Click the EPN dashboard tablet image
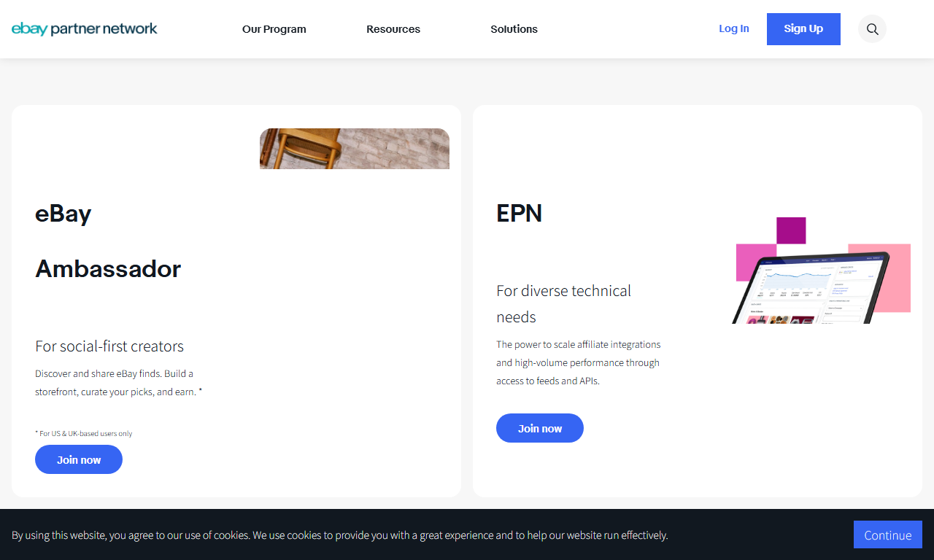The width and height of the screenshot is (934, 560). click(x=822, y=271)
